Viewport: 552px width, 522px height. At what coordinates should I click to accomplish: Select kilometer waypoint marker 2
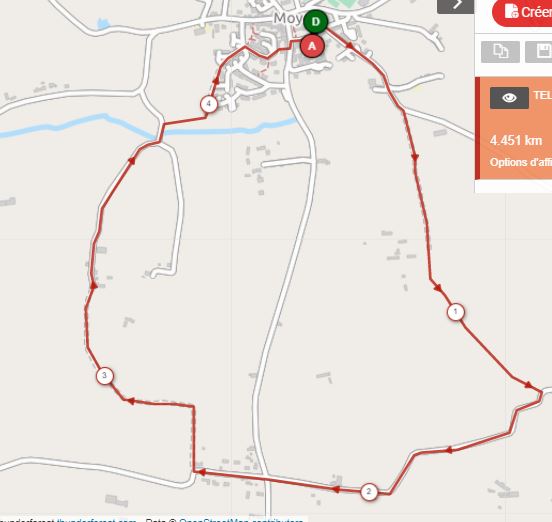pyautogui.click(x=369, y=491)
